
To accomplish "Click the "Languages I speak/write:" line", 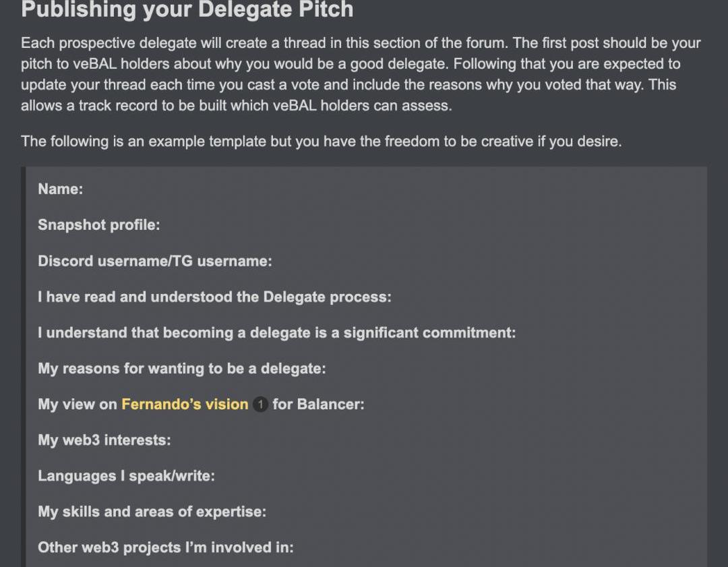I will (x=126, y=476).
